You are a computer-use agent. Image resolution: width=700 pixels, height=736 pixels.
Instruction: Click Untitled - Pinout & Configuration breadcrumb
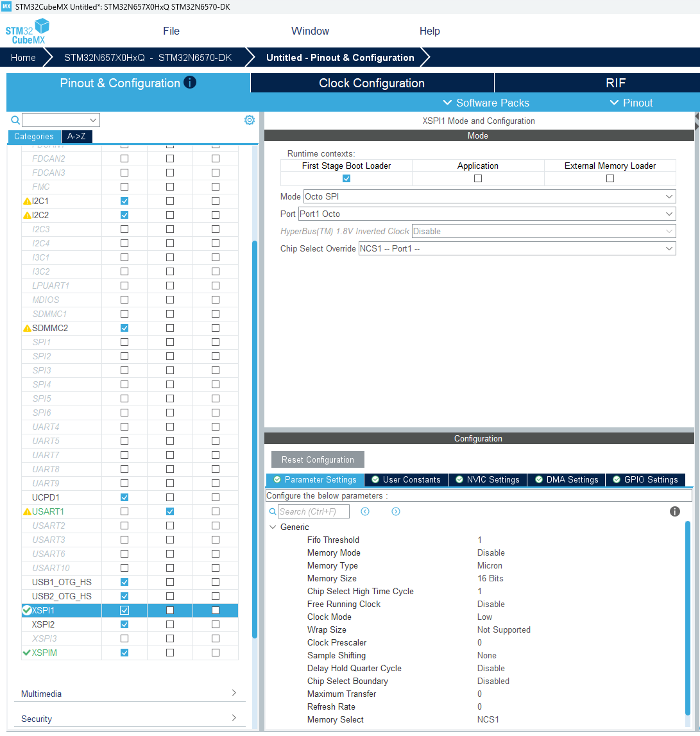point(340,57)
